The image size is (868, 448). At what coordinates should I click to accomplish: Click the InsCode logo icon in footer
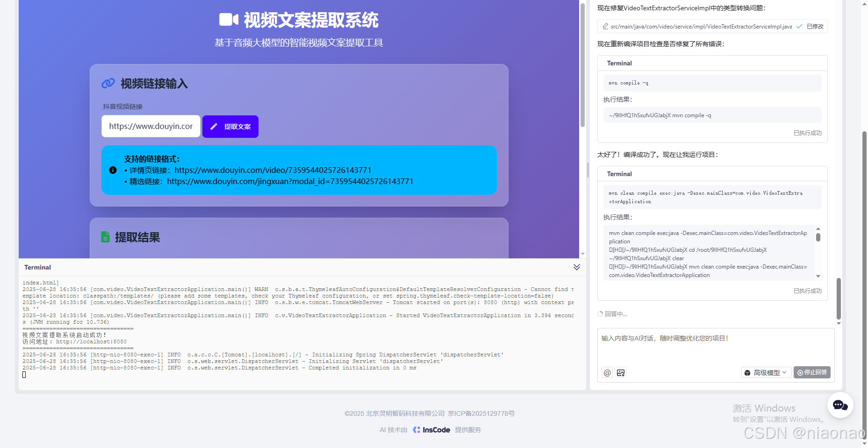point(416,429)
